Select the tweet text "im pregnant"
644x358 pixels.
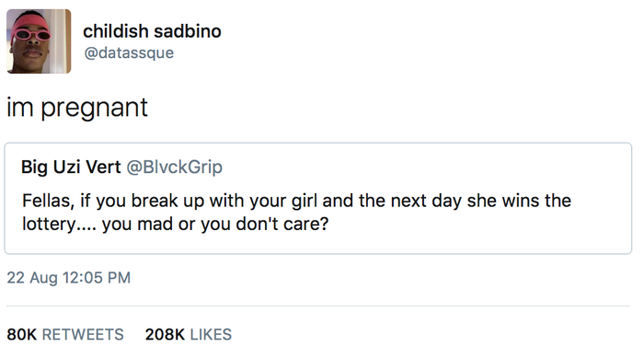click(76, 108)
